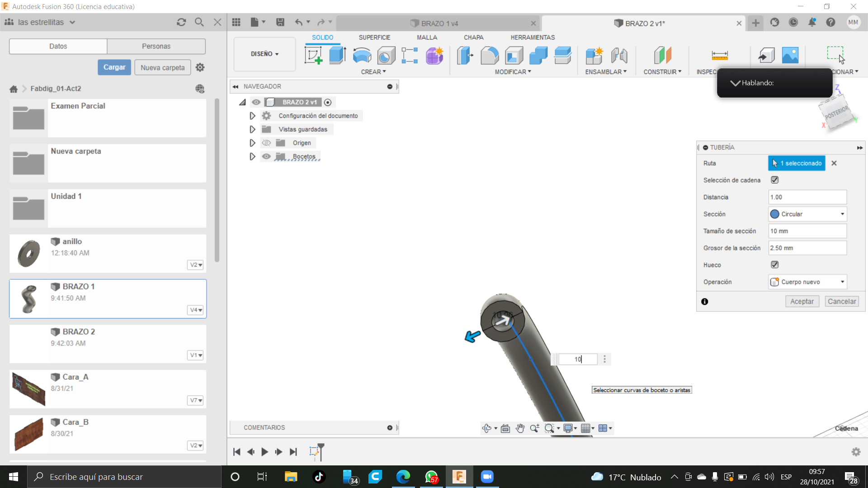The width and height of the screenshot is (868, 488).
Task: Open the Measure tool under Inspeccionar
Action: pyautogui.click(x=719, y=56)
